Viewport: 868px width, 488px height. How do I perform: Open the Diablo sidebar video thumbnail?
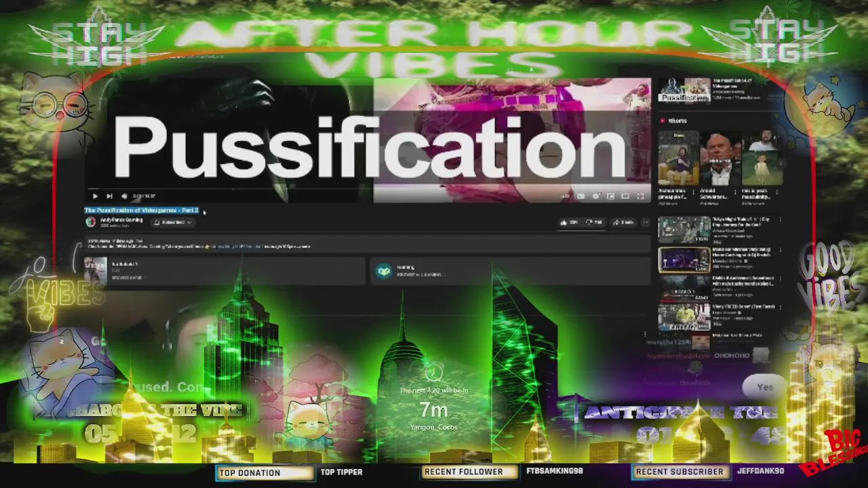(x=684, y=289)
